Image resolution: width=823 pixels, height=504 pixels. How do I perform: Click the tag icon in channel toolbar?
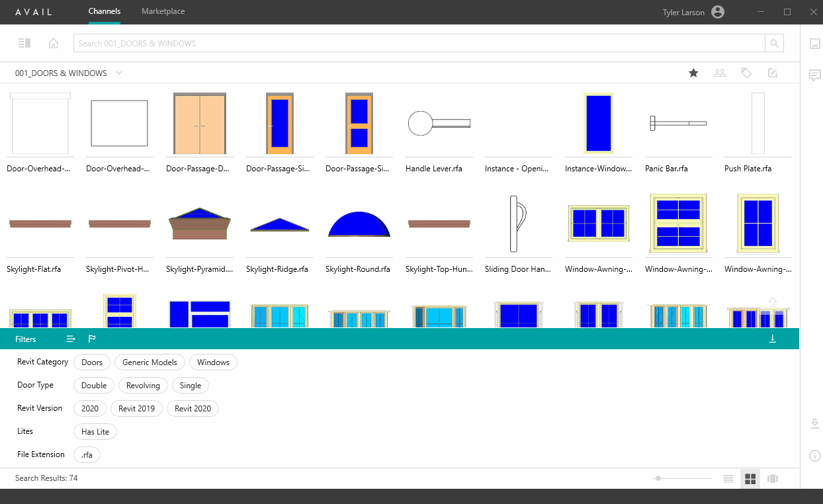(746, 73)
